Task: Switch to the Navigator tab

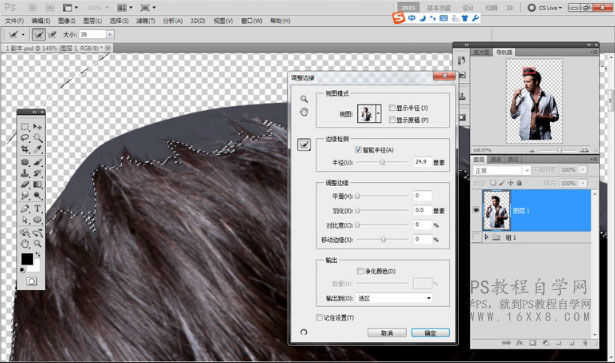Action: point(504,52)
